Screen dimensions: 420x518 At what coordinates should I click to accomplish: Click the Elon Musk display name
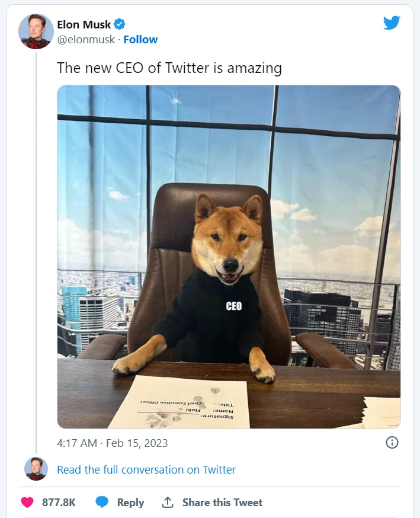coord(84,24)
